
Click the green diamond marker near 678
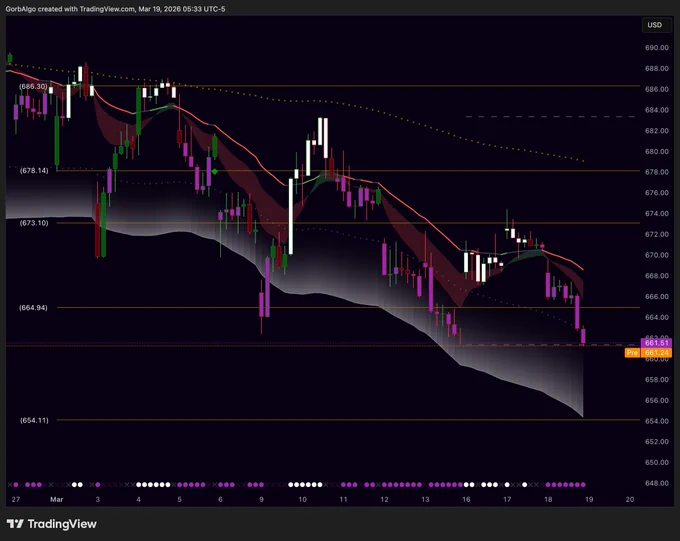click(215, 172)
